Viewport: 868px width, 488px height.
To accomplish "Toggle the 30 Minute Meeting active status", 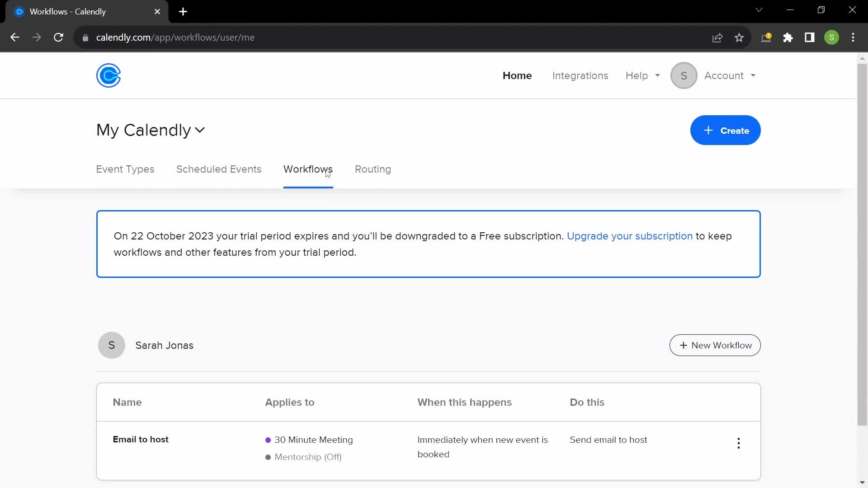I will click(x=267, y=440).
